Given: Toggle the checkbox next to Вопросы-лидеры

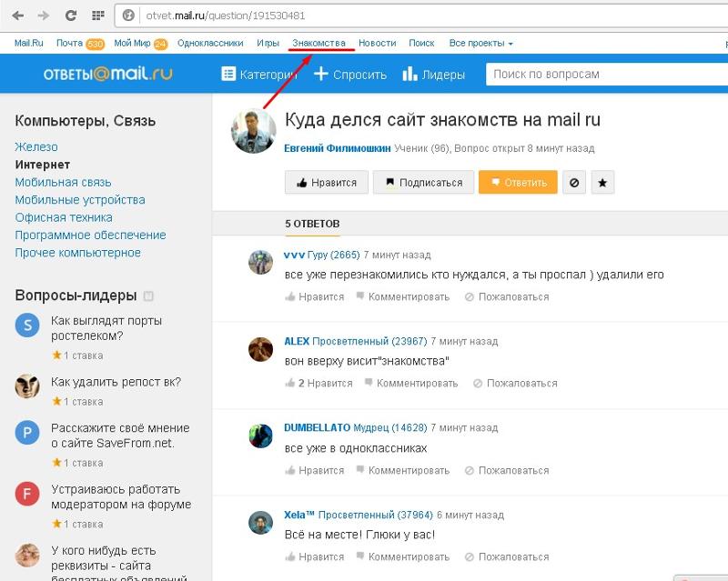Looking at the screenshot, I should [148, 296].
